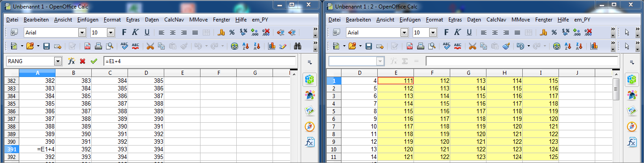Open sidebar Functions in Unbenannt 1 : 2 window
This screenshot has height=163, width=644.
pos(632,142)
